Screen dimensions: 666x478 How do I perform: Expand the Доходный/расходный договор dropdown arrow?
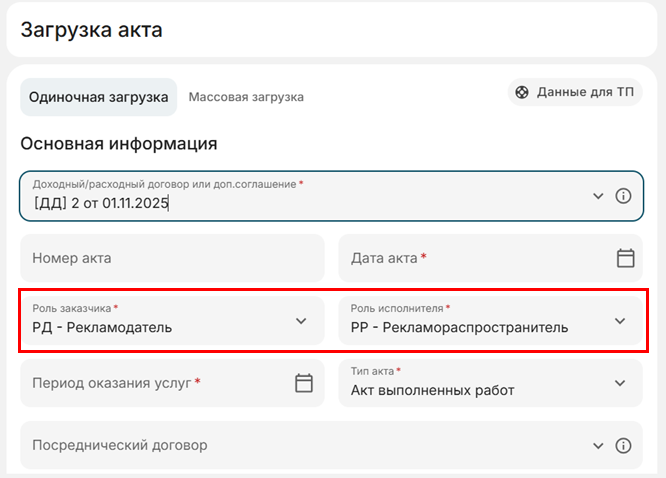pyautogui.click(x=598, y=196)
